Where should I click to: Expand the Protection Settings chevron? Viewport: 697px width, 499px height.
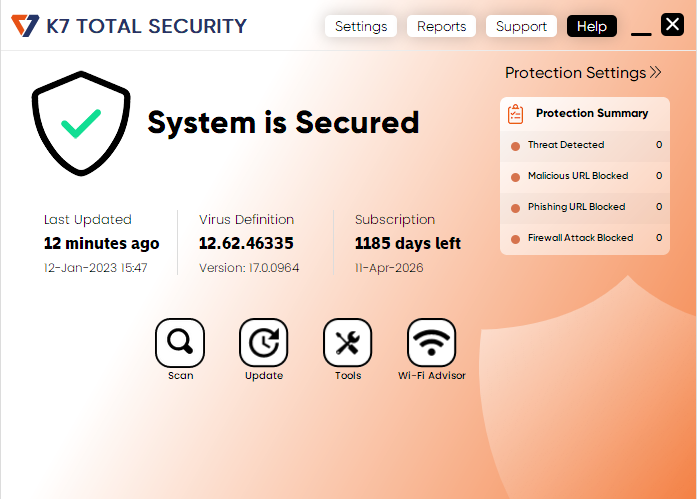tap(655, 72)
